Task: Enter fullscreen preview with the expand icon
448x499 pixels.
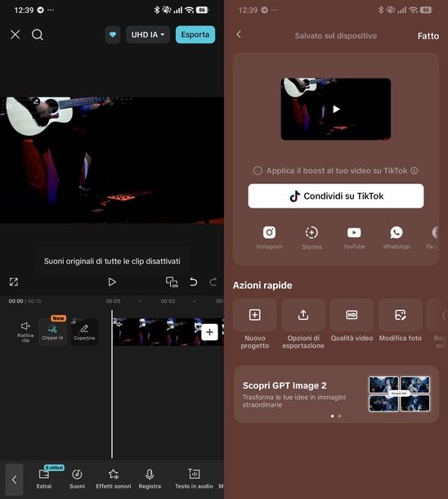Action: [14, 281]
